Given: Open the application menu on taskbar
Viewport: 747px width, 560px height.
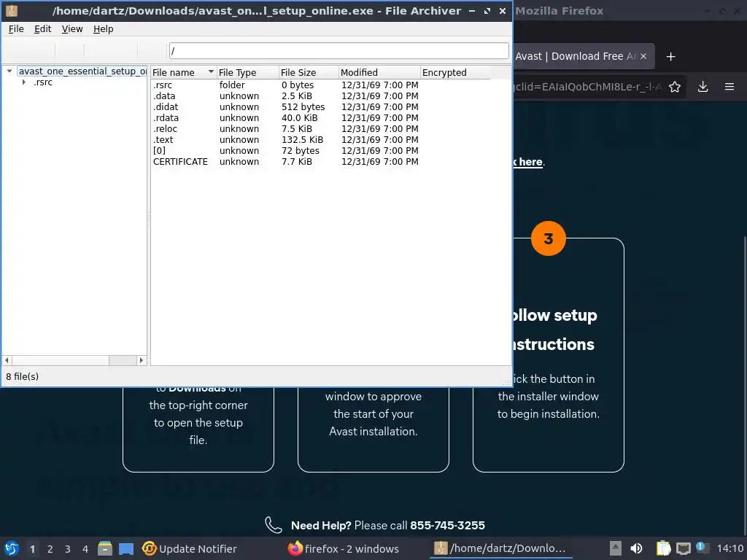Looking at the screenshot, I should click(12, 548).
